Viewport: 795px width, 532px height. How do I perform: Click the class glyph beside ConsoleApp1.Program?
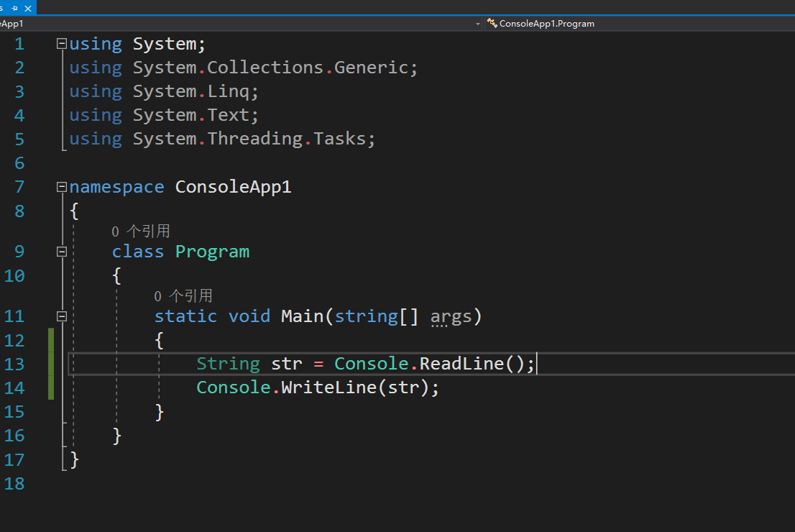(x=493, y=23)
